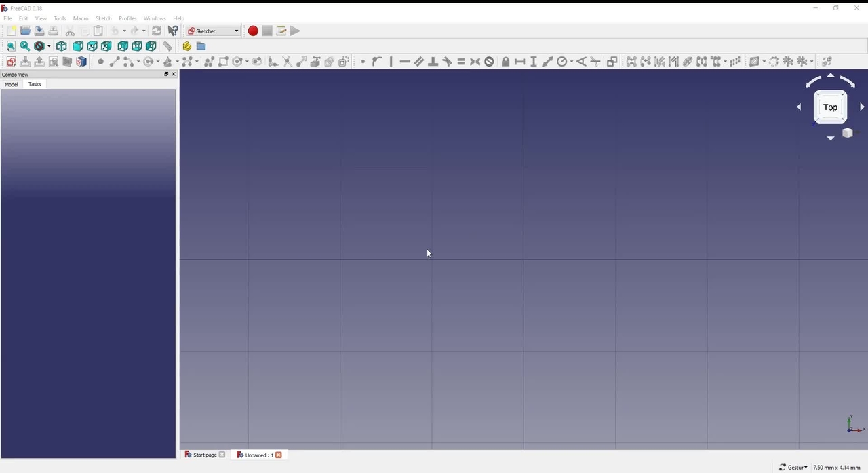868x473 pixels.
Task: Toggle construction geometry mode
Action: point(344,62)
